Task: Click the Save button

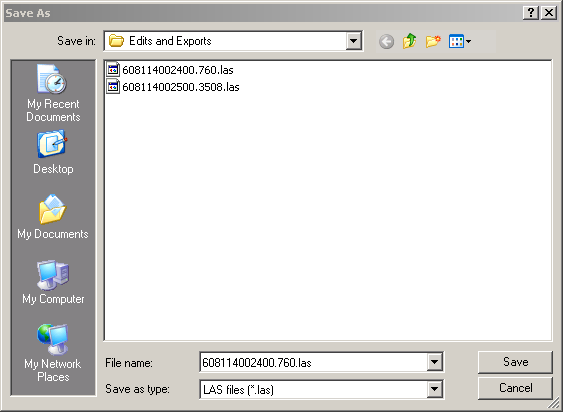Action: pyautogui.click(x=515, y=362)
